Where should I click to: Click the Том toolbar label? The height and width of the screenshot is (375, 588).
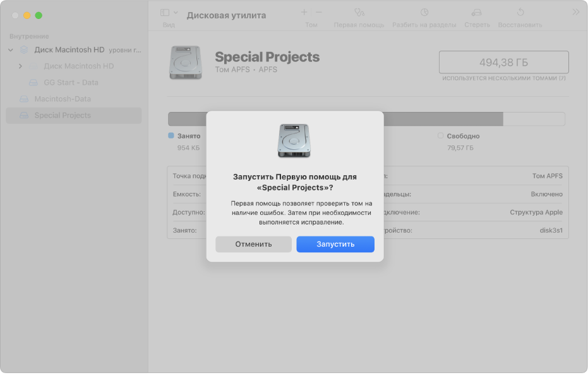(x=311, y=25)
